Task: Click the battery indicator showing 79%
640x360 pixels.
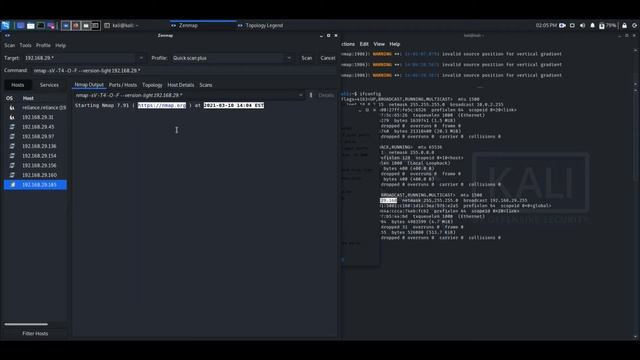Action: pos(607,25)
